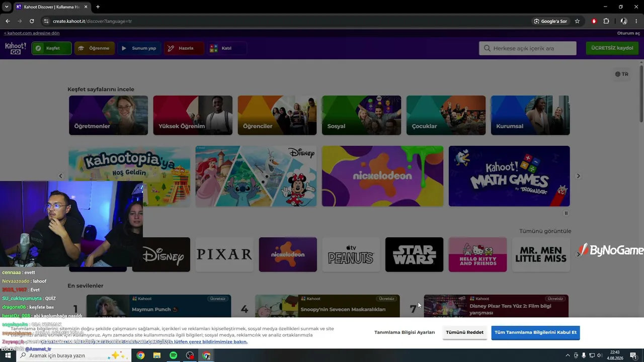This screenshot has height=362, width=644.
Task: Open Disney Pixar Ters Yüz 2 kahoot
Action: (x=496, y=306)
